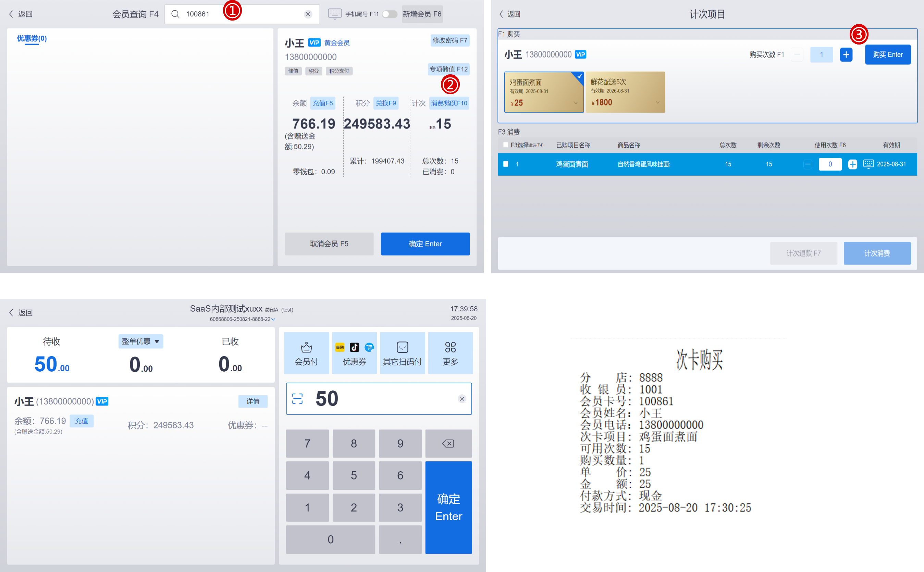Image resolution: width=924 pixels, height=572 pixels.
Task: Click the 消费/购买F10 link
Action: tap(449, 103)
